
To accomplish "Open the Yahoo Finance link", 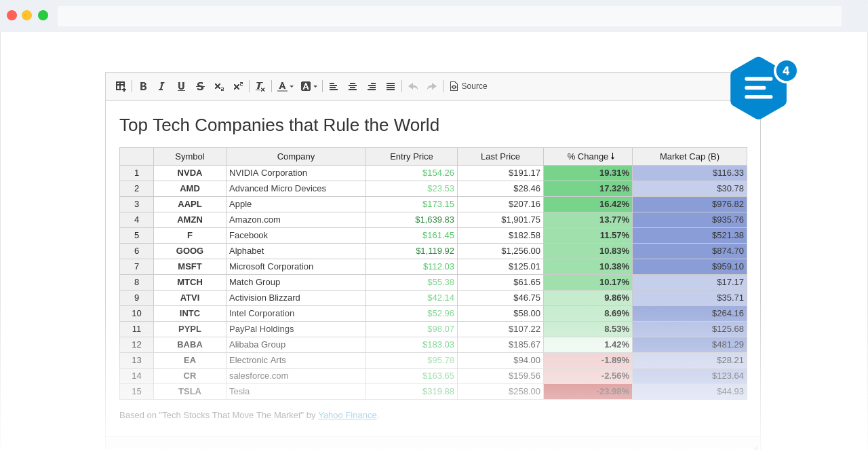I will pyautogui.click(x=347, y=415).
